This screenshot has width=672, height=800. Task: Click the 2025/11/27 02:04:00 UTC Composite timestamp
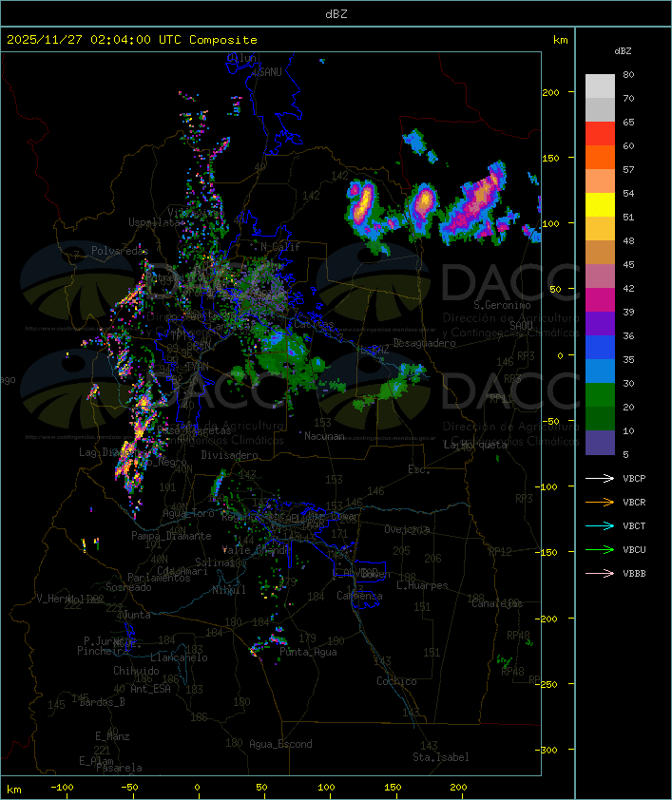[132, 40]
